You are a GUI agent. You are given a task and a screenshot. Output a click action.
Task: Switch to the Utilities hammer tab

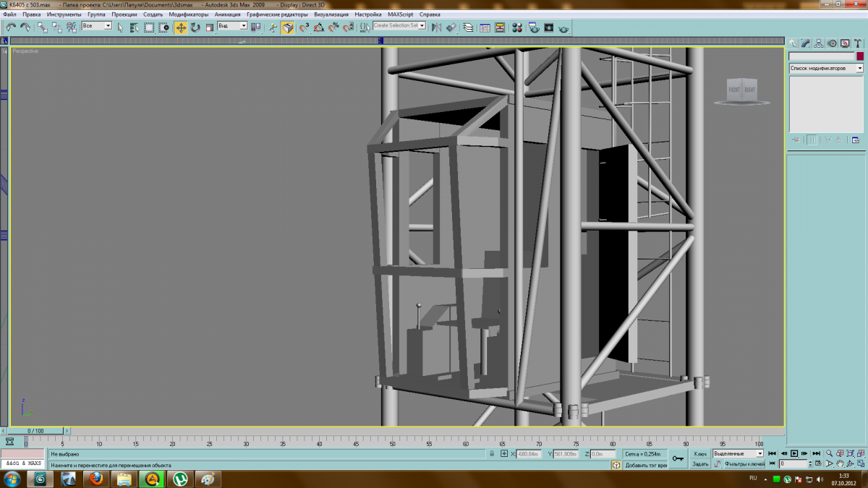click(x=858, y=43)
